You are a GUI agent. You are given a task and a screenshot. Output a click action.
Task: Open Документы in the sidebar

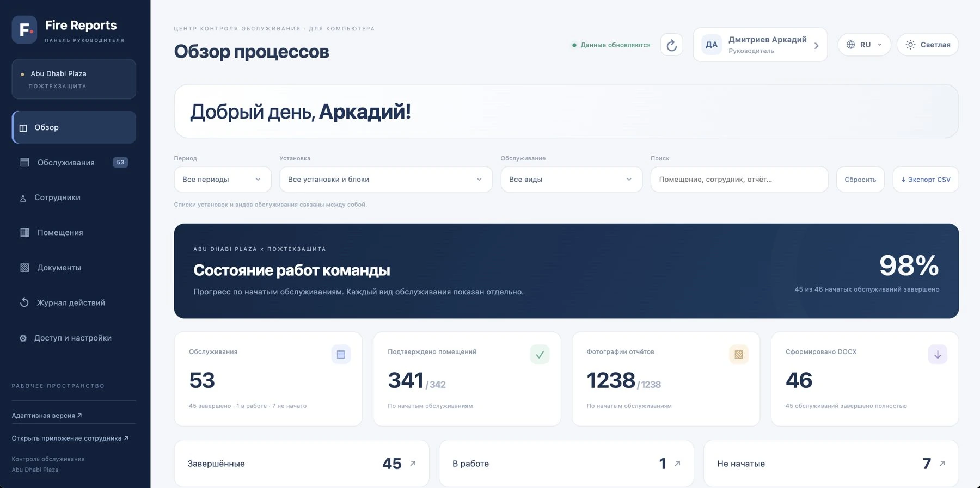pos(74,268)
